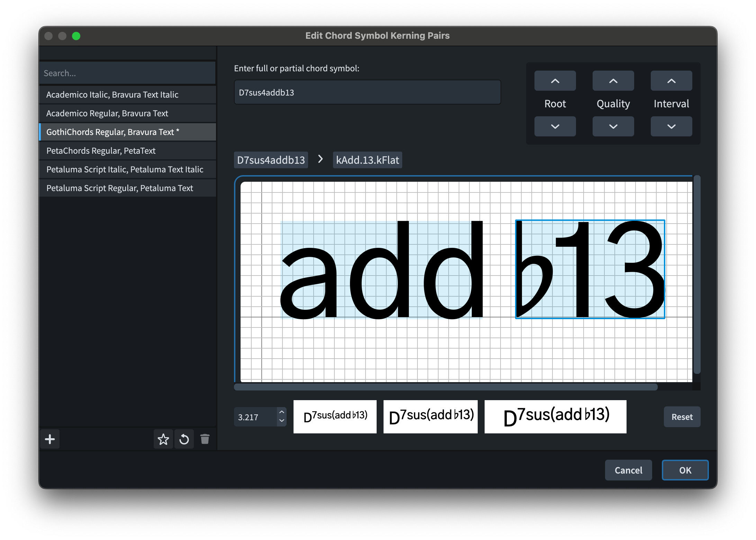
Task: Click the Interval up arrow
Action: (671, 81)
